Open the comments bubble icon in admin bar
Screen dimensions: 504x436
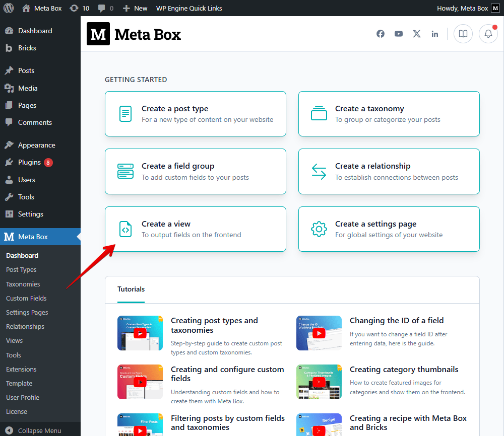coord(101,8)
